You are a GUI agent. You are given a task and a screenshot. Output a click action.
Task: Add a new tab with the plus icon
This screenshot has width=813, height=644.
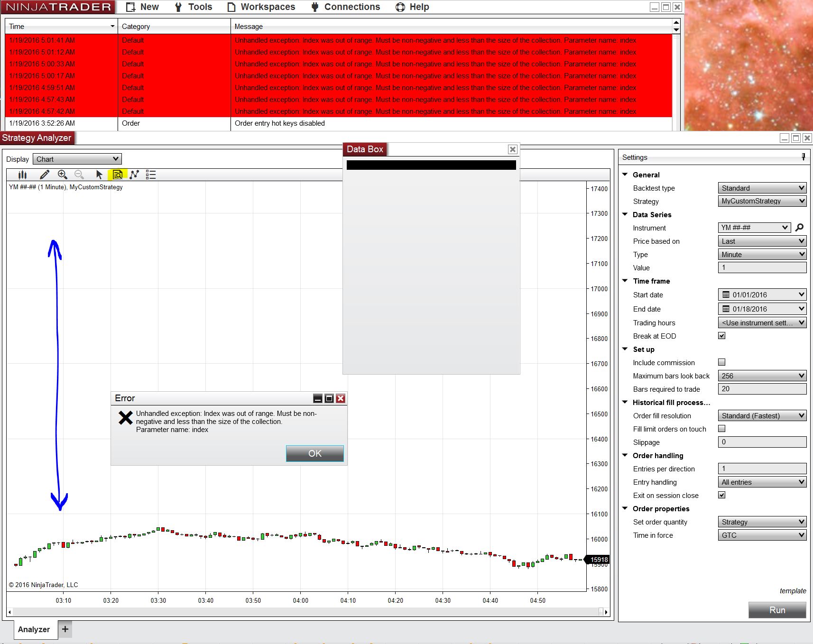[65, 629]
